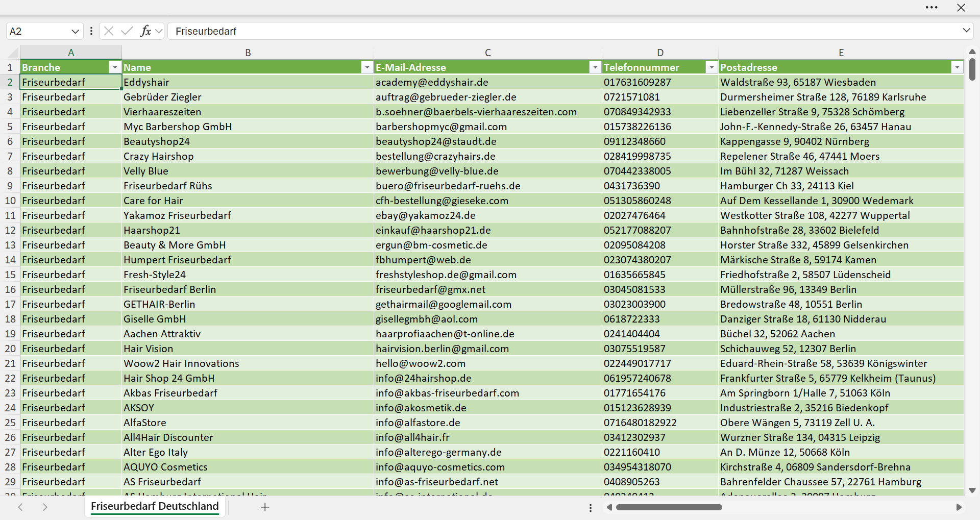Go to previous sheet with left arrow

(20, 507)
